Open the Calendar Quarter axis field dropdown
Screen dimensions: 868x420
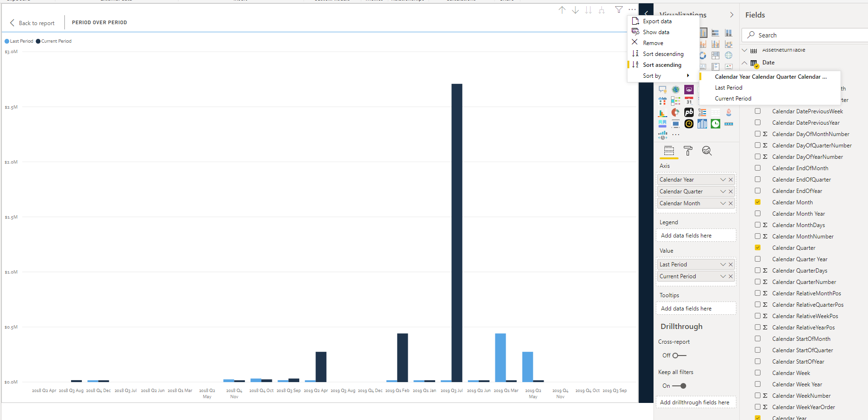pos(723,192)
